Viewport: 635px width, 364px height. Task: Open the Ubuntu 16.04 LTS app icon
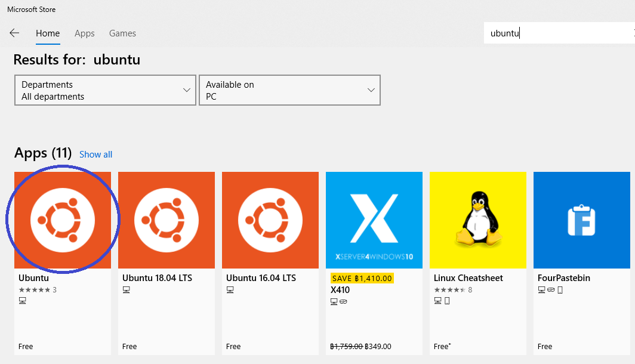270,220
